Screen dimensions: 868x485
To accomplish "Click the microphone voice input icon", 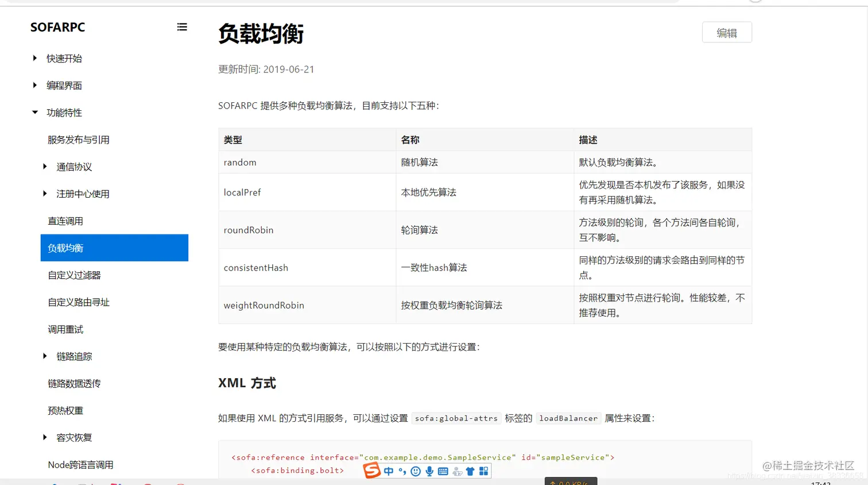I will click(429, 471).
